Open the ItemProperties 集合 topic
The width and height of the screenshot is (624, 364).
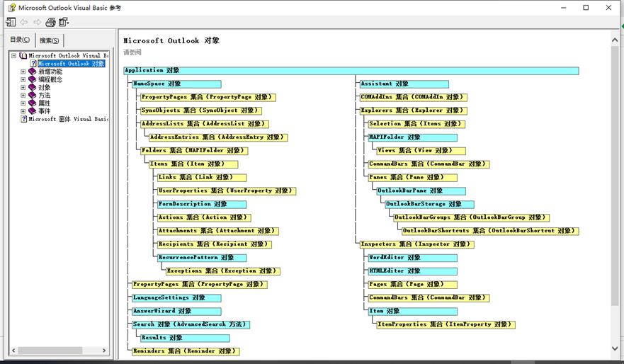point(446,324)
